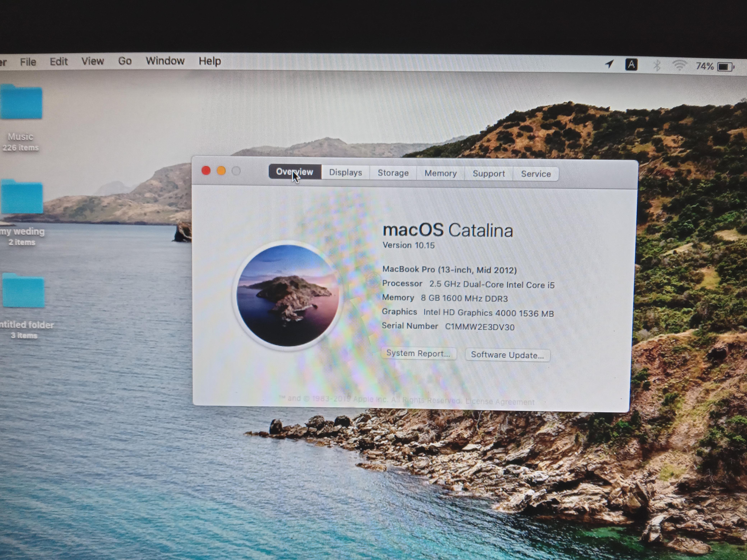Screen dimensions: 747x560
Task: Switch to the Service tab
Action: [x=536, y=174]
